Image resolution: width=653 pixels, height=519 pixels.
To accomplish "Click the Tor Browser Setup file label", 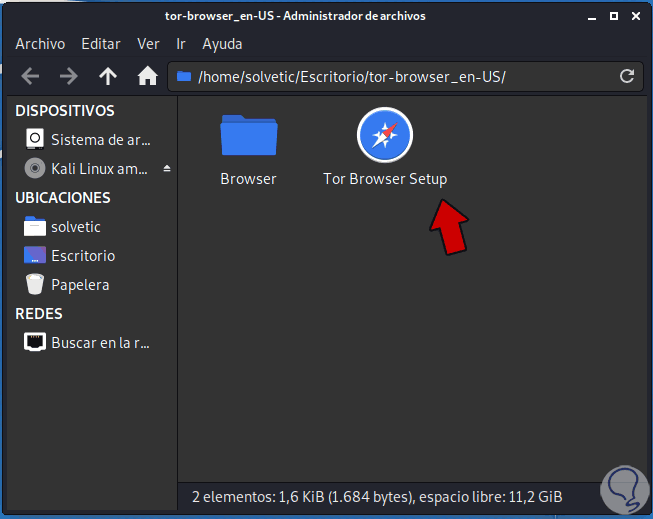I will tap(385, 179).
